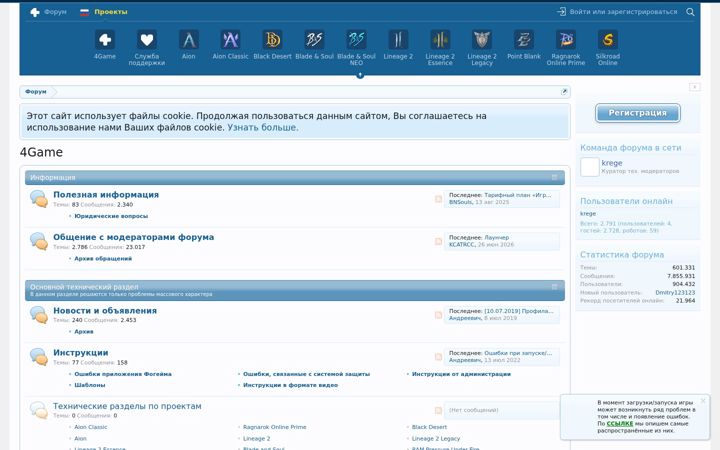Open the Юридические вопросы subforum
Image resolution: width=720 pixels, height=450 pixels.
click(111, 216)
